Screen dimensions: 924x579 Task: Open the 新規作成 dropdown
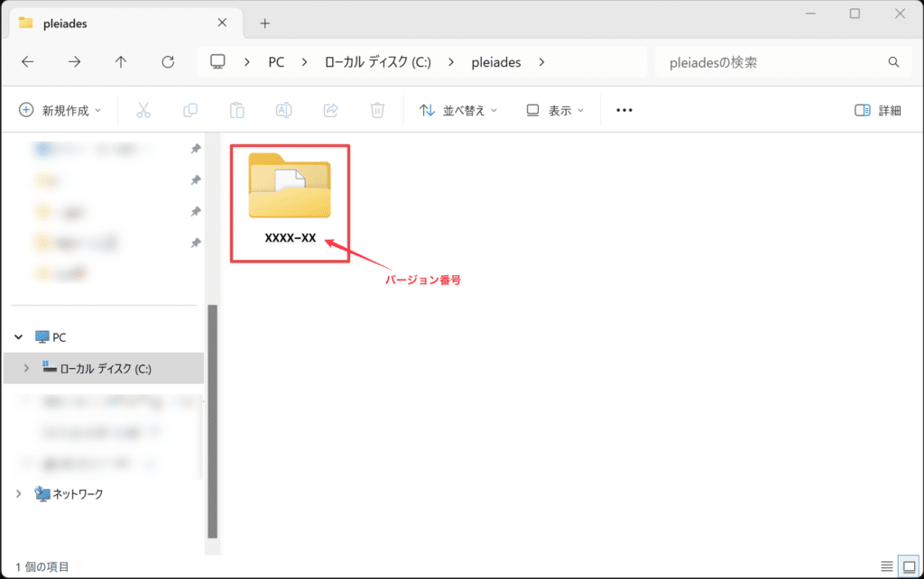click(x=60, y=110)
